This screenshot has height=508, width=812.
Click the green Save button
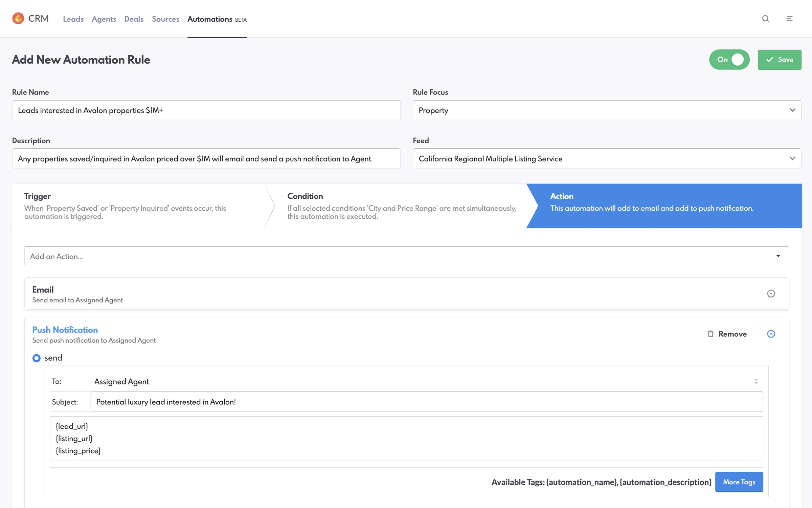(780, 60)
